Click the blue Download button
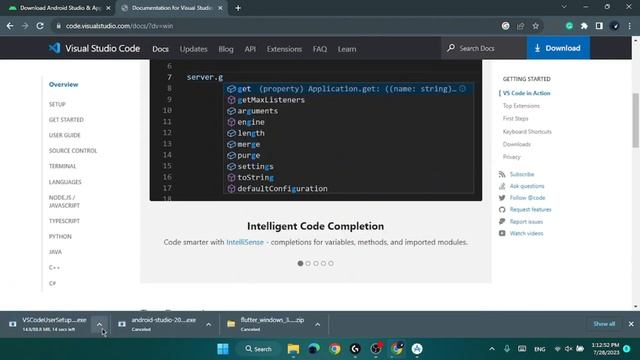This screenshot has width=640, height=360. [x=558, y=48]
